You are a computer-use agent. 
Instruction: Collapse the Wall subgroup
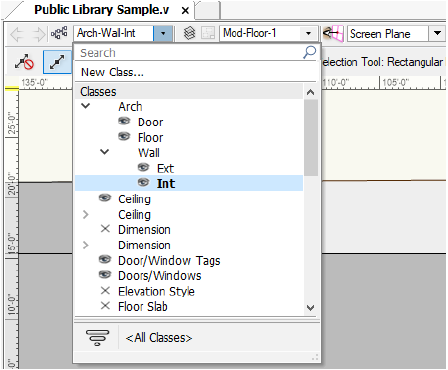tap(105, 152)
